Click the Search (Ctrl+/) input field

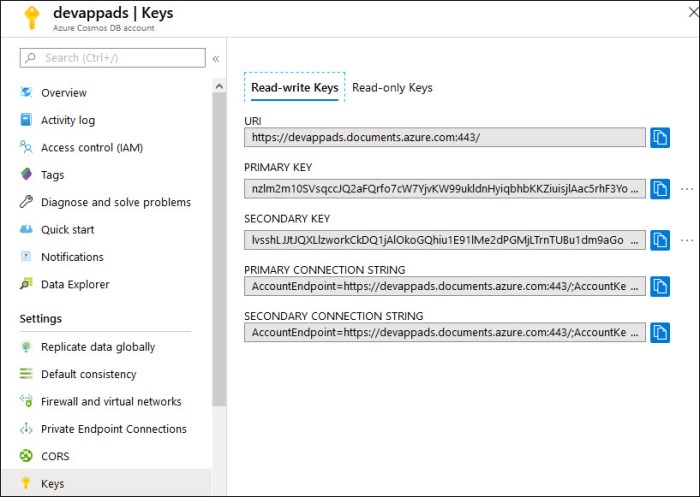point(112,58)
